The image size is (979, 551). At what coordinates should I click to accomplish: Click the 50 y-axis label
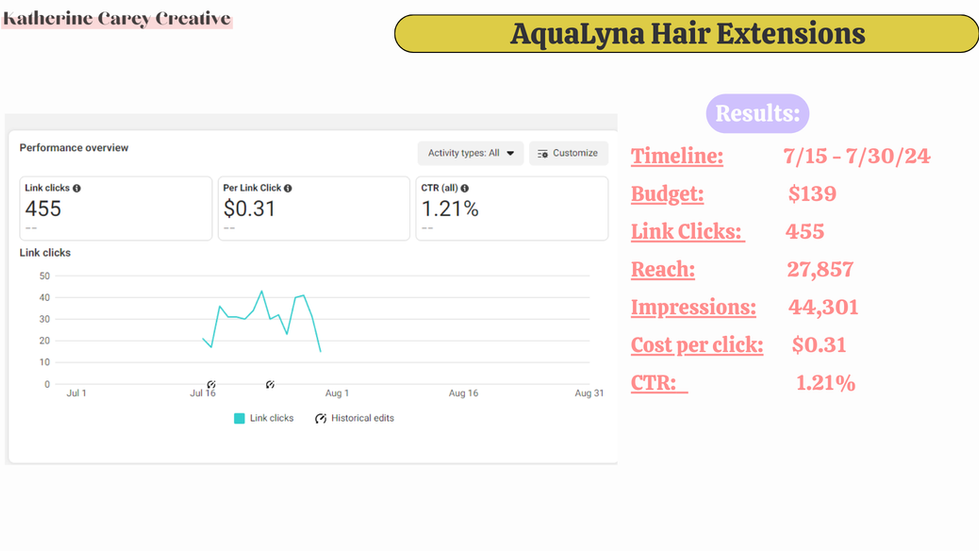(44, 276)
